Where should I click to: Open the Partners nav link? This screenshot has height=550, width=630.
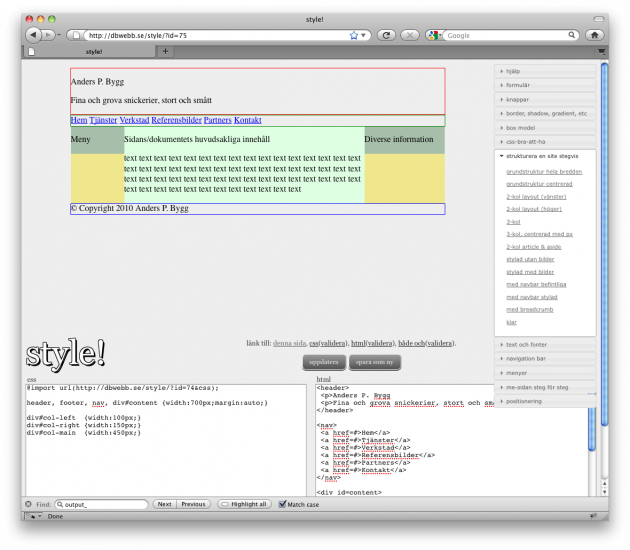pos(218,120)
